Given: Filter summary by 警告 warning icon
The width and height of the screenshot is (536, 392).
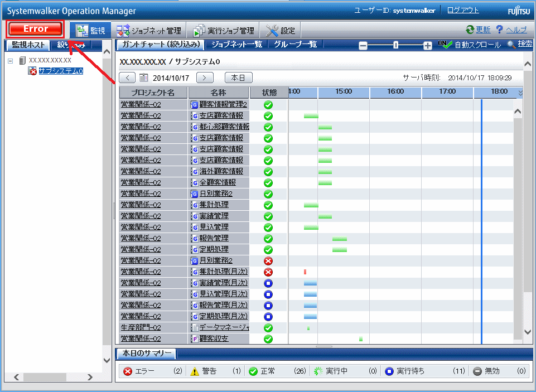Looking at the screenshot, I should pyautogui.click(x=194, y=371).
